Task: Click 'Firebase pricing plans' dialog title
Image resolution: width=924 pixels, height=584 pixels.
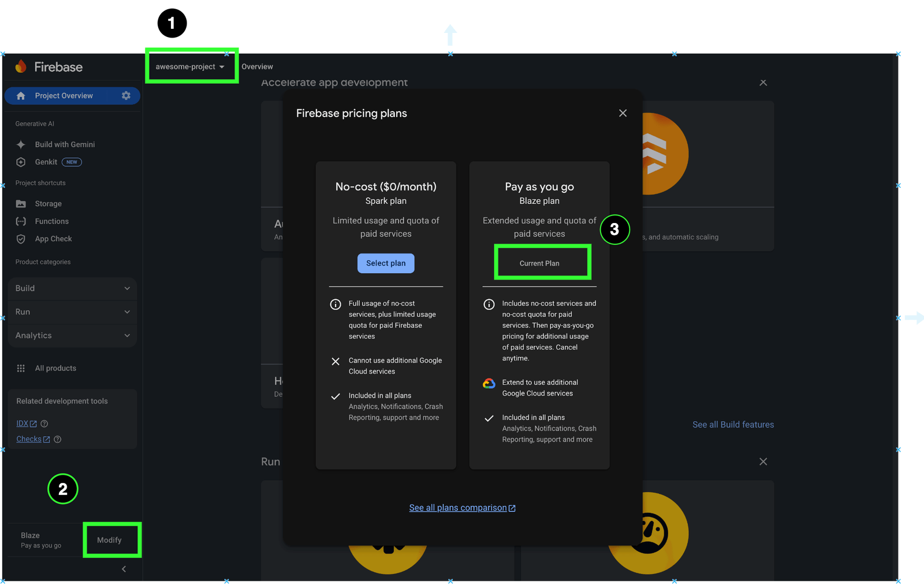Action: [352, 113]
